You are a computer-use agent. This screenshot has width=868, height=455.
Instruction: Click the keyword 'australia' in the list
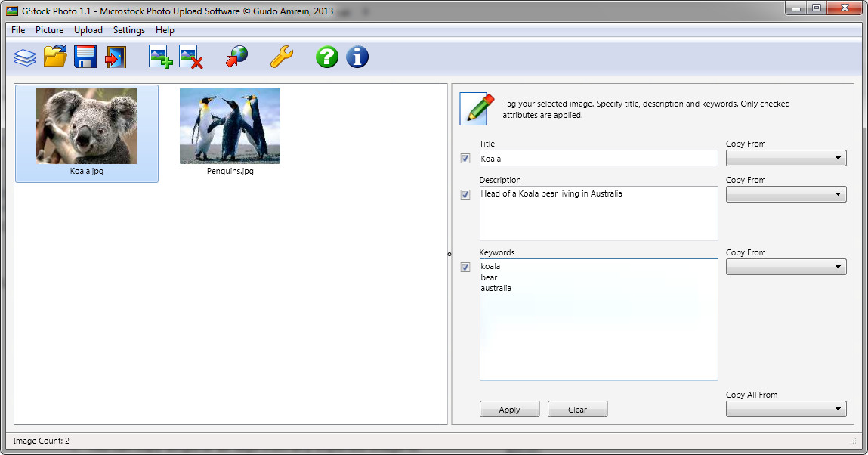[496, 289]
